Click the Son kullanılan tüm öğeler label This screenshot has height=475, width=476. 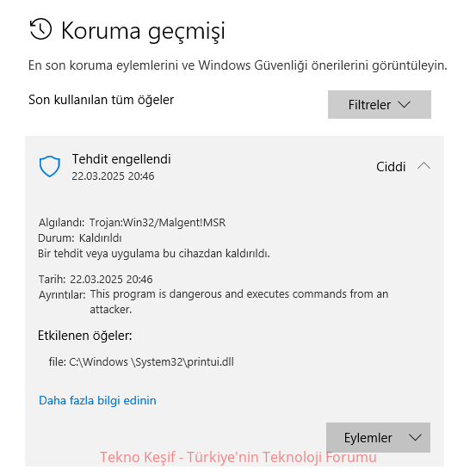101,100
